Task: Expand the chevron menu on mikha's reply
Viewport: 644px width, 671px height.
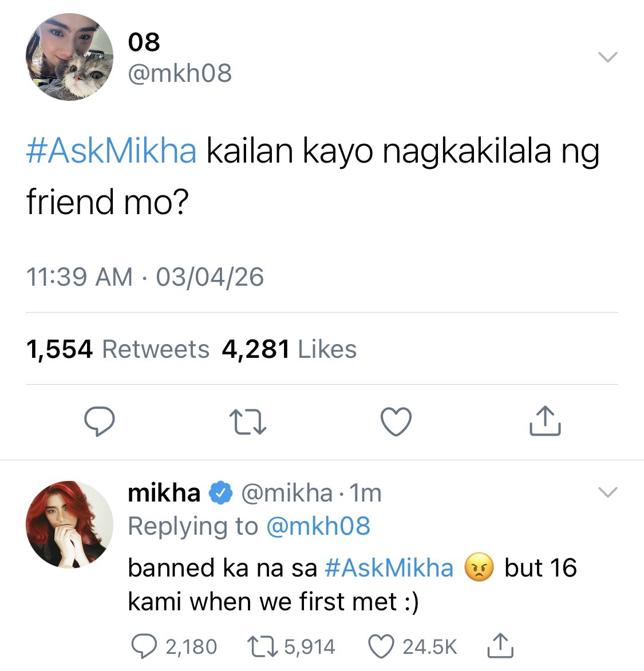Action: point(607,492)
